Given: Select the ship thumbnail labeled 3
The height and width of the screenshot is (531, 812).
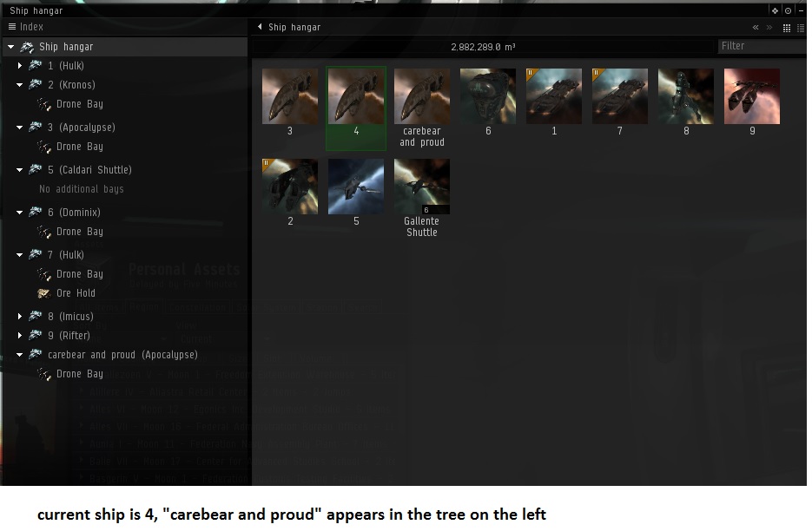Looking at the screenshot, I should [x=290, y=96].
